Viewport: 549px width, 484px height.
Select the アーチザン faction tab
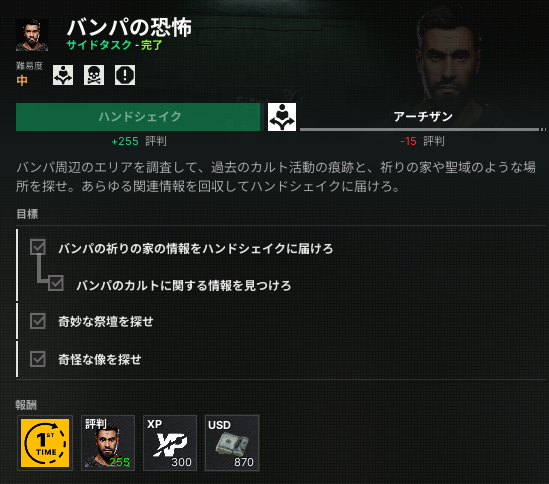coord(423,116)
